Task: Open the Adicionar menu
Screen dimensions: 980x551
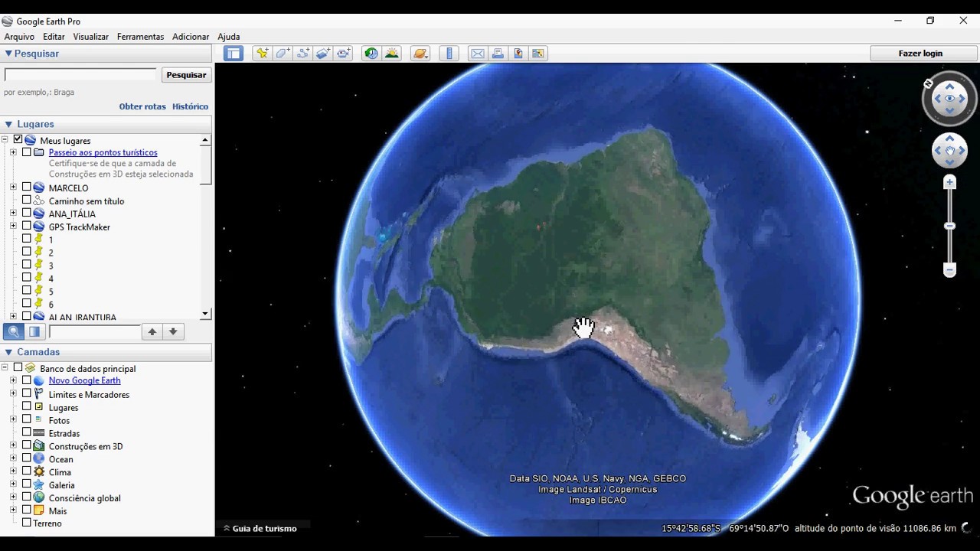Action: [191, 37]
